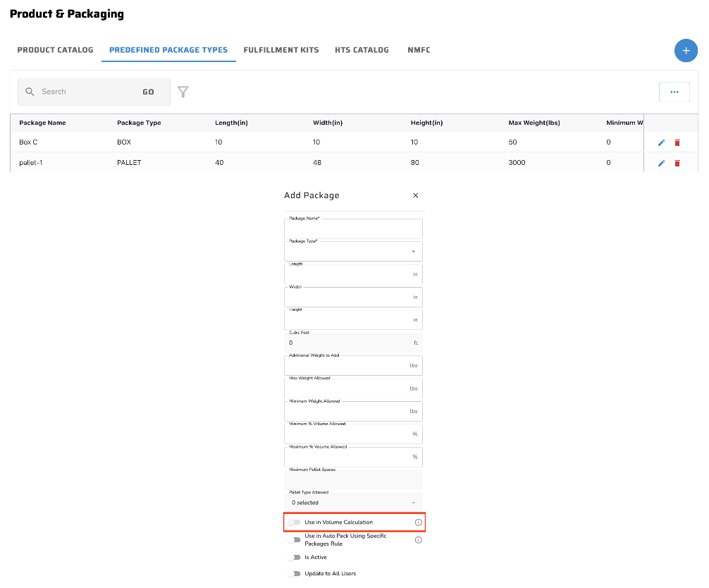The width and height of the screenshot is (709, 588).
Task: Click the Max Weight(lbs) column header
Action: coord(534,123)
